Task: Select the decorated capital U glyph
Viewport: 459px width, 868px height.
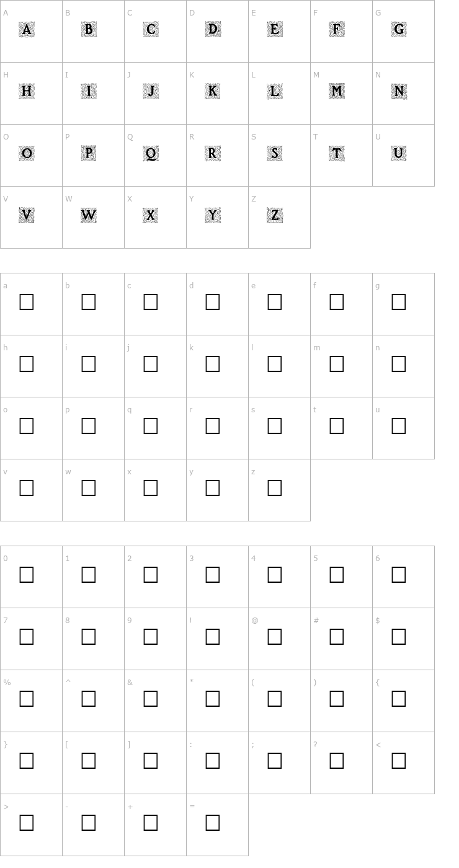Action: pyautogui.click(x=399, y=153)
